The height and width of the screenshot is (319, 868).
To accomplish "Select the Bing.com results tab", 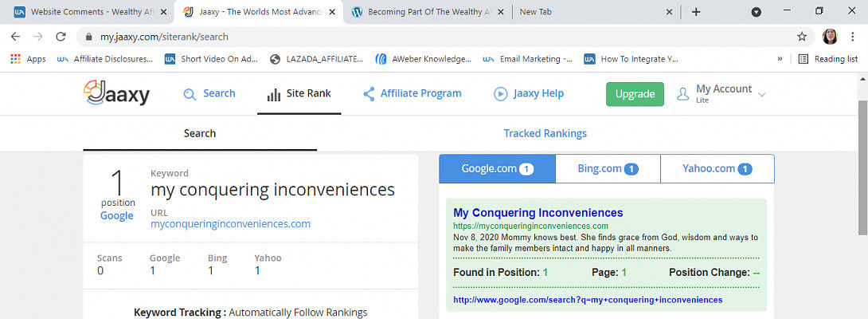I will 608,168.
